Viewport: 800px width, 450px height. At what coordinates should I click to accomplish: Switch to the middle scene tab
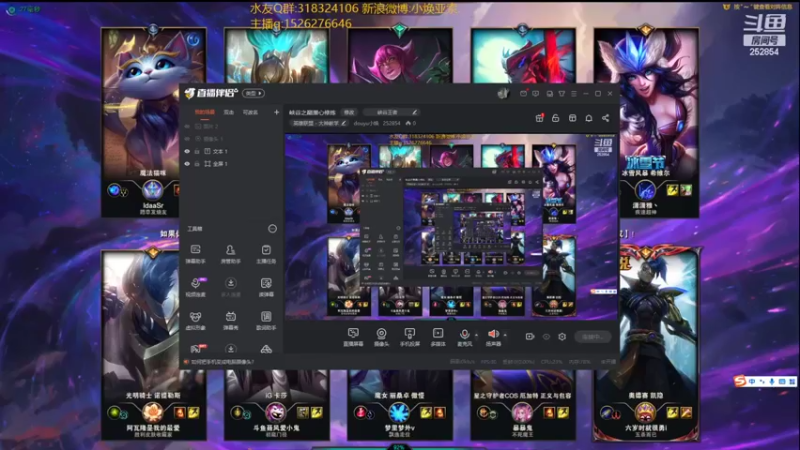229,112
